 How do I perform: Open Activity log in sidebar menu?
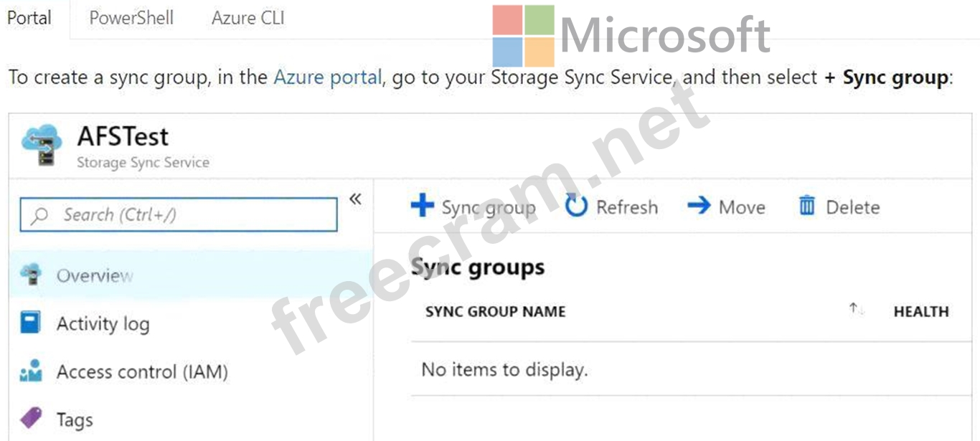tap(103, 324)
